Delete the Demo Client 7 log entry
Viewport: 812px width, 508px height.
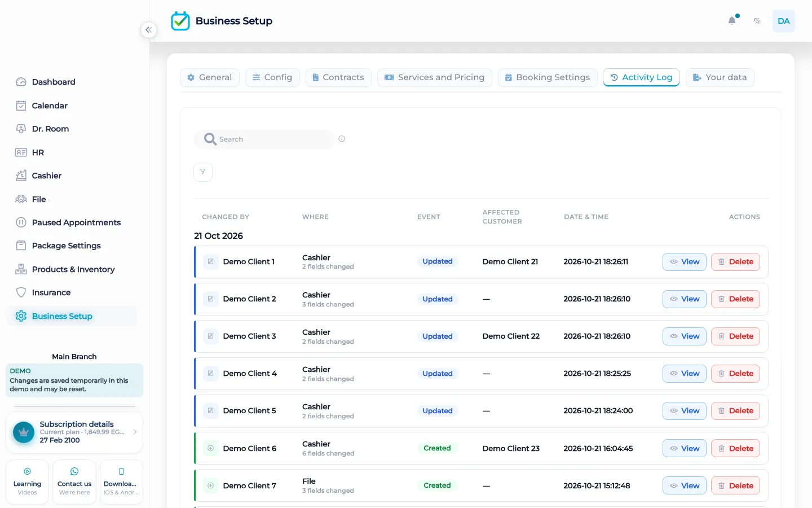735,486
